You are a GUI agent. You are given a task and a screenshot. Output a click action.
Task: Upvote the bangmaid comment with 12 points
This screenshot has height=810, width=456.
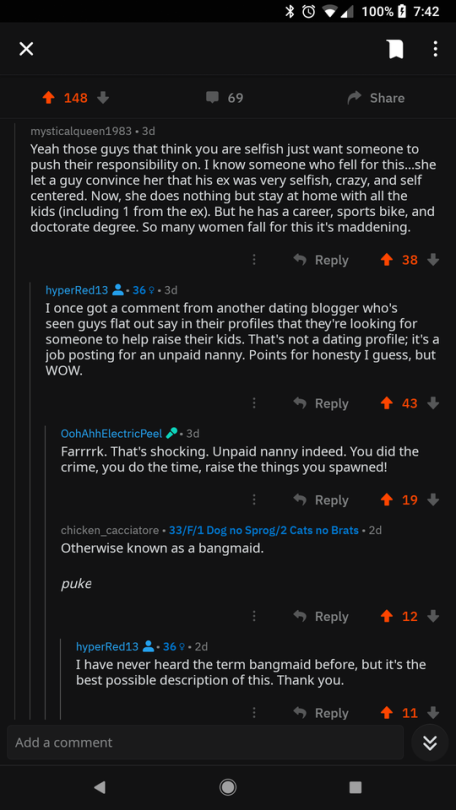(x=386, y=616)
